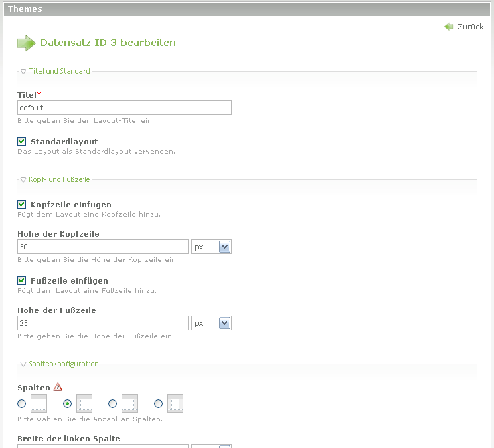Disable the Fußzeile einfügen checkbox
Viewport: 494px width, 448px height.
(22, 281)
